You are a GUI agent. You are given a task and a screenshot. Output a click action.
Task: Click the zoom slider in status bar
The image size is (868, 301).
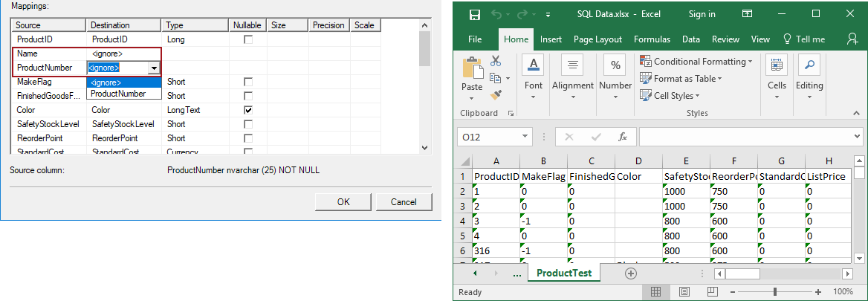(x=775, y=292)
